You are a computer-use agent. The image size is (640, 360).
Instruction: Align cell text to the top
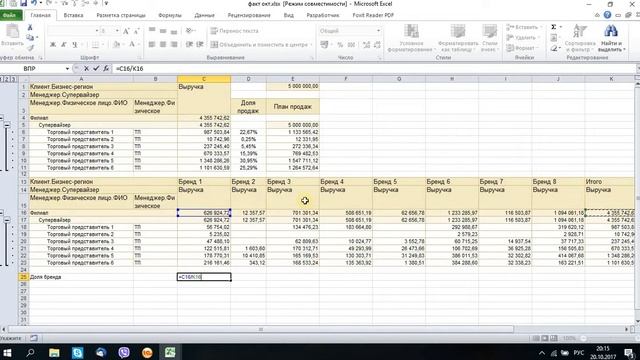pyautogui.click(x=152, y=31)
